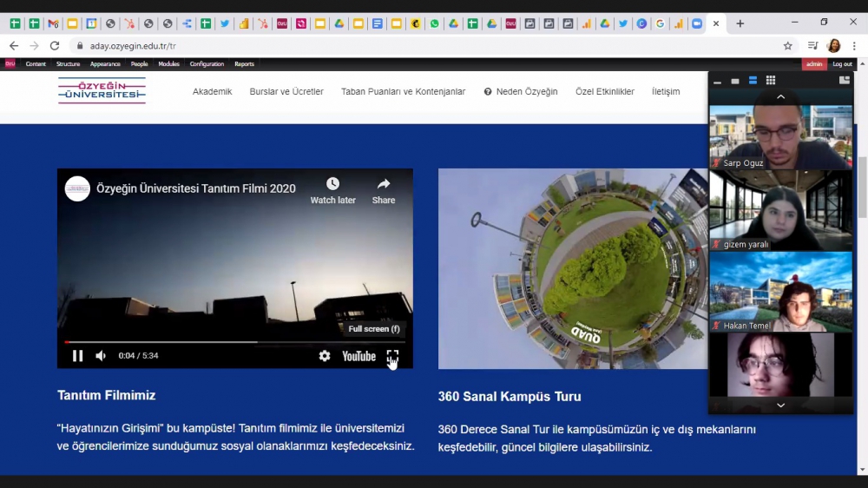Click the scrollbar down arrow

tap(863, 471)
